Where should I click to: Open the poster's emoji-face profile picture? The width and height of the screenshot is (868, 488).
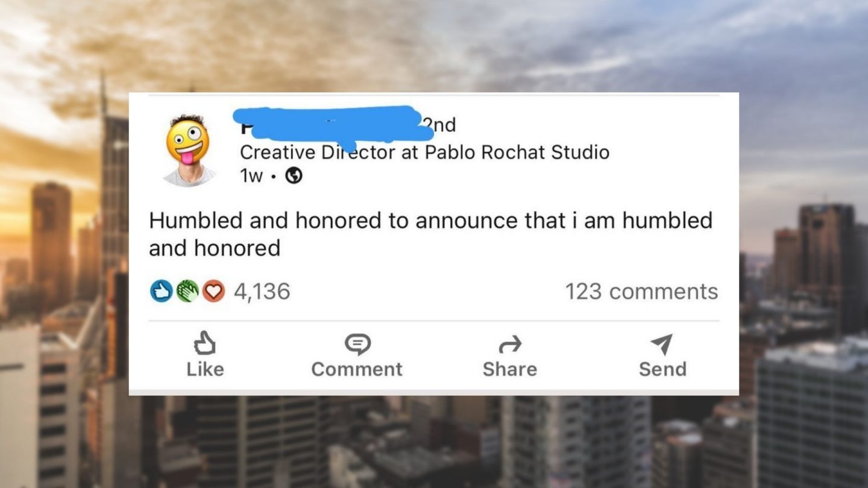point(189,150)
